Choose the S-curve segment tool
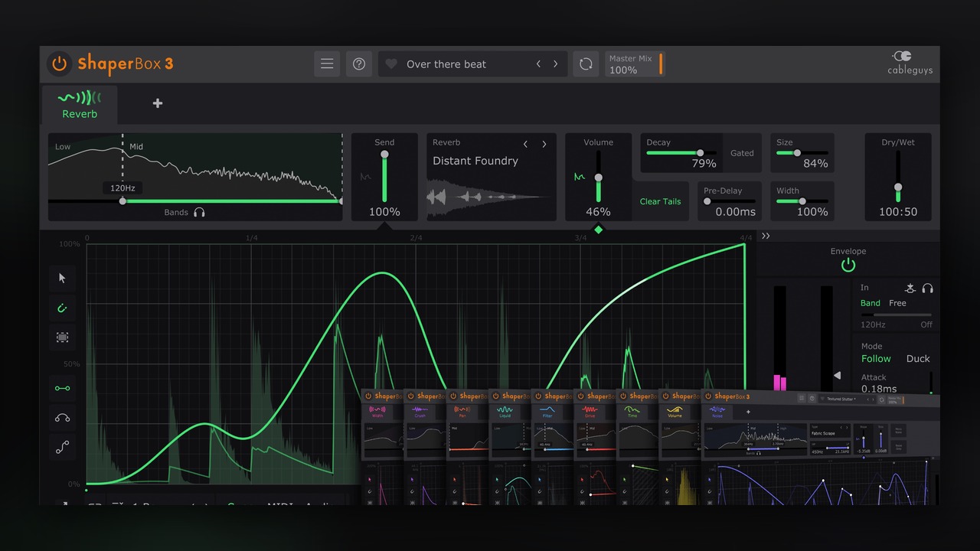The height and width of the screenshot is (551, 980). point(63,448)
